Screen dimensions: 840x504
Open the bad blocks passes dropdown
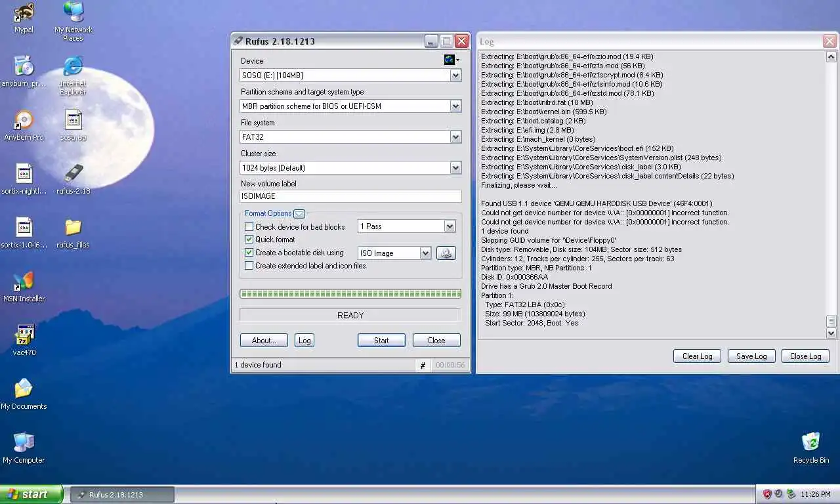point(450,226)
